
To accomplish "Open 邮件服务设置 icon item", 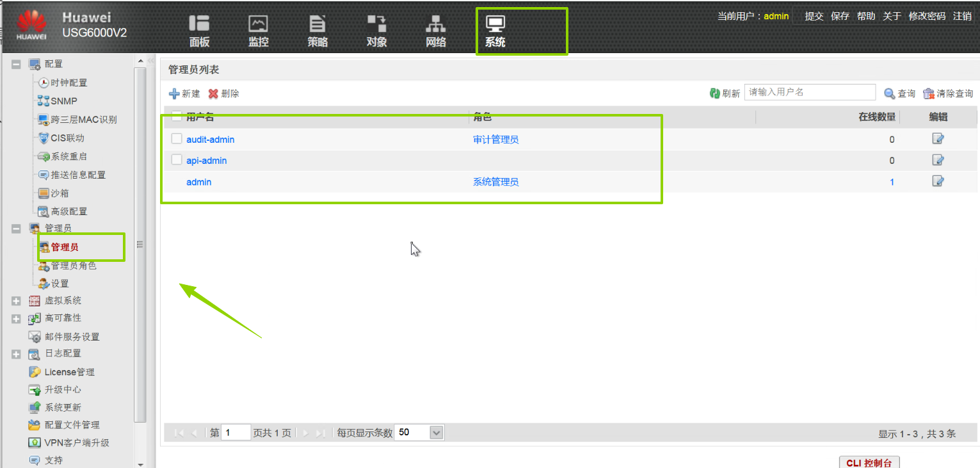I will (64, 337).
